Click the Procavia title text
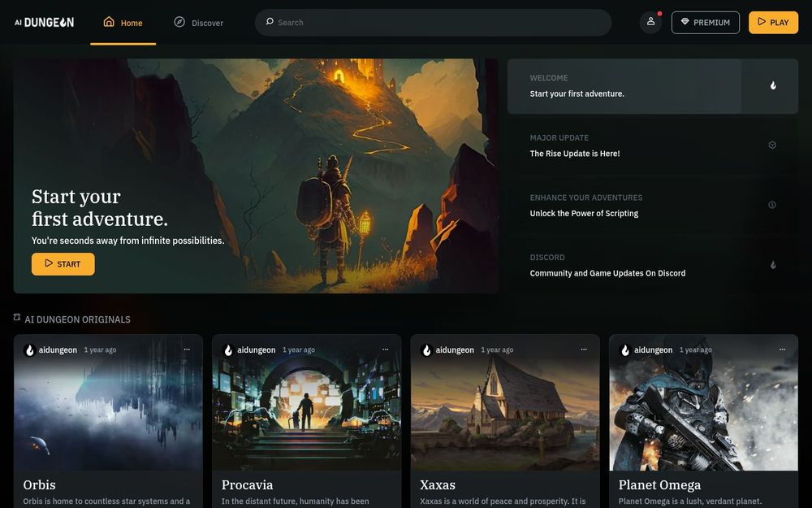The image size is (812, 508). 247,484
